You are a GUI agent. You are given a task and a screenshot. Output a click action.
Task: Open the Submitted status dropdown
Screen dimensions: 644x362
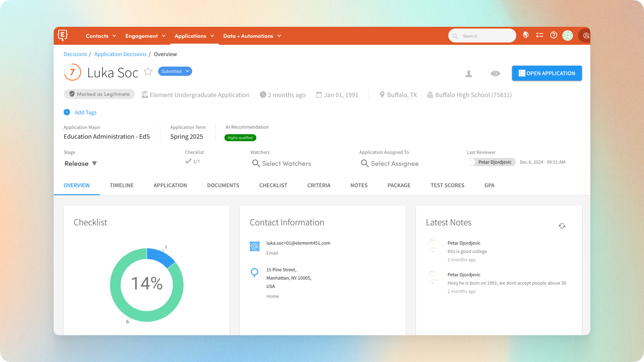(x=175, y=71)
